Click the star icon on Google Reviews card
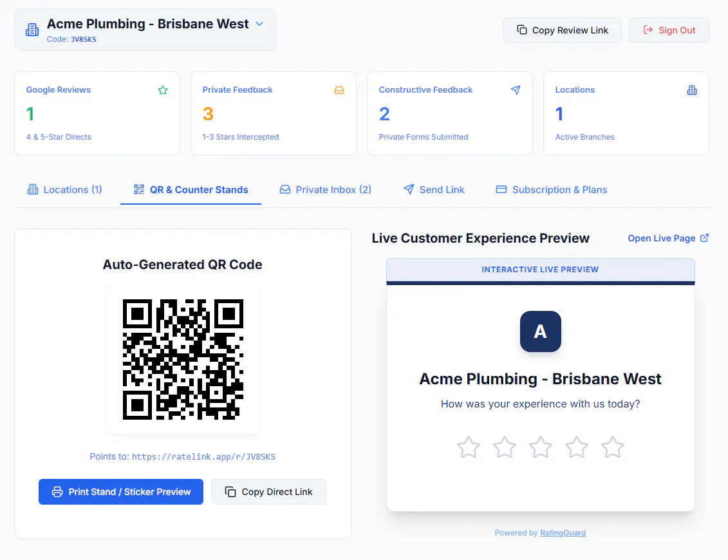This screenshot has height=560, width=728. tap(162, 90)
